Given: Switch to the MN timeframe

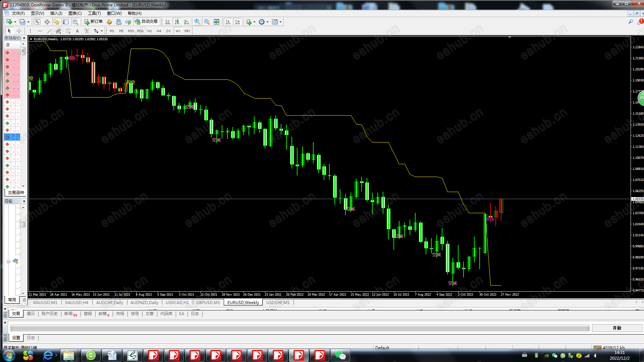Looking at the screenshot, I should [x=187, y=31].
